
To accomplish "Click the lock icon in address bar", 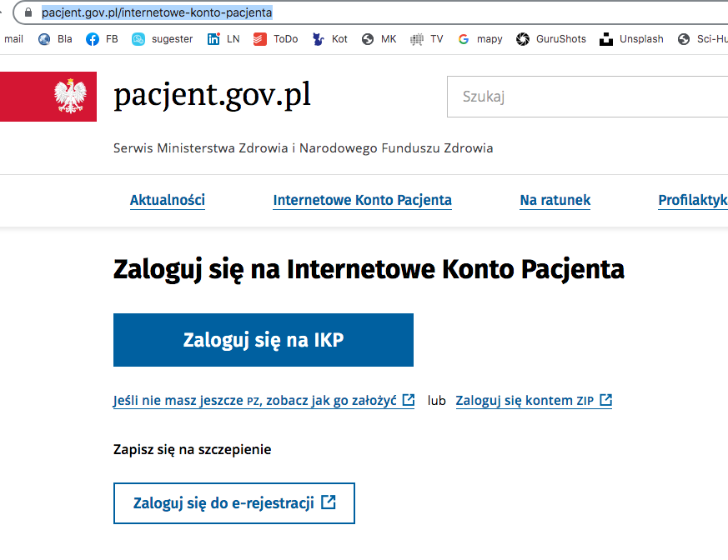I will tap(28, 12).
